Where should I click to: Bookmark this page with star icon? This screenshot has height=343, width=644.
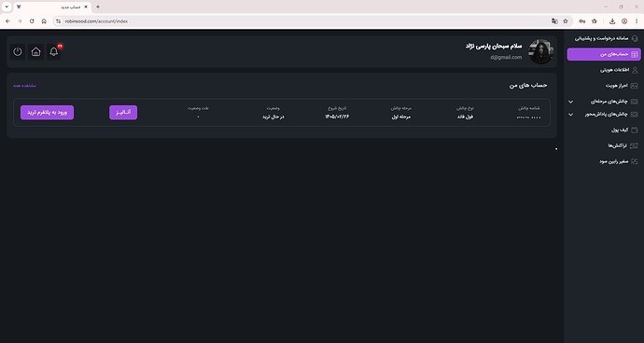pyautogui.click(x=566, y=21)
